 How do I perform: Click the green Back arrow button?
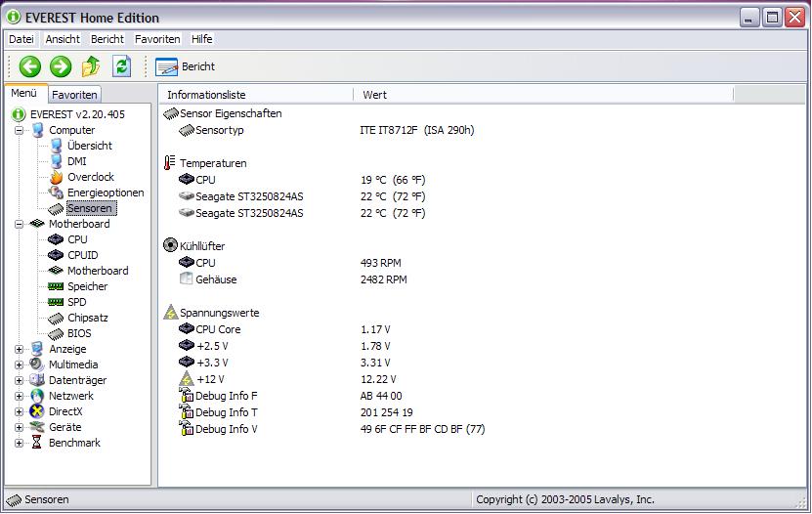click(x=30, y=66)
